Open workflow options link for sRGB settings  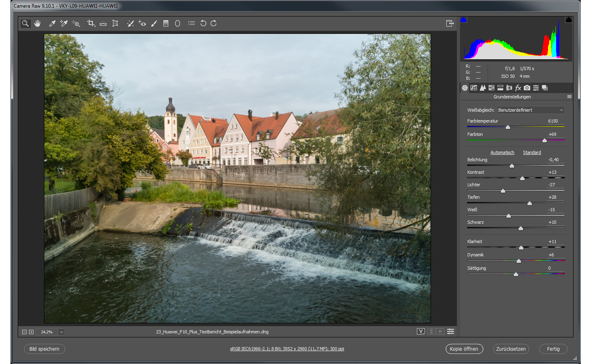287,349
